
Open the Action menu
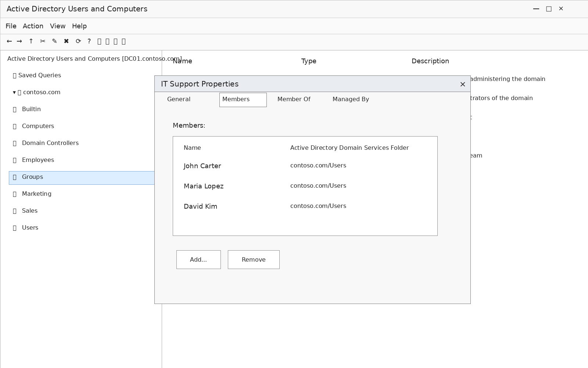[x=33, y=26]
